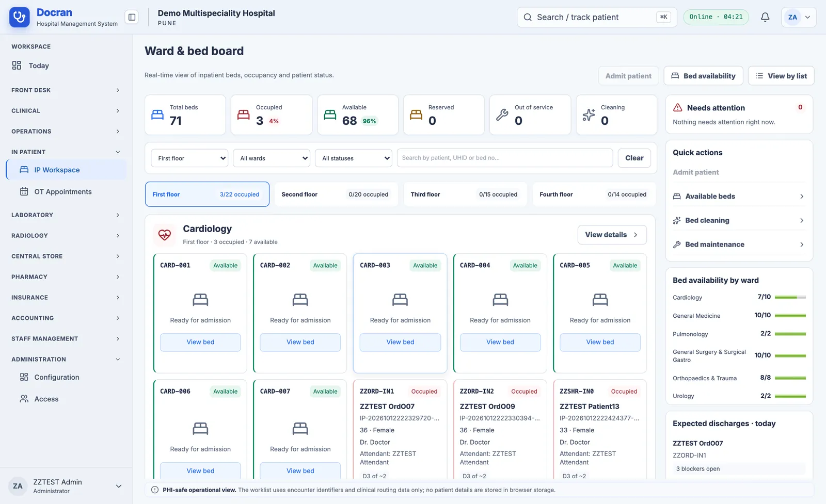826x504 pixels.
Task: Toggle the sidebar collapse icon
Action: 132,17
